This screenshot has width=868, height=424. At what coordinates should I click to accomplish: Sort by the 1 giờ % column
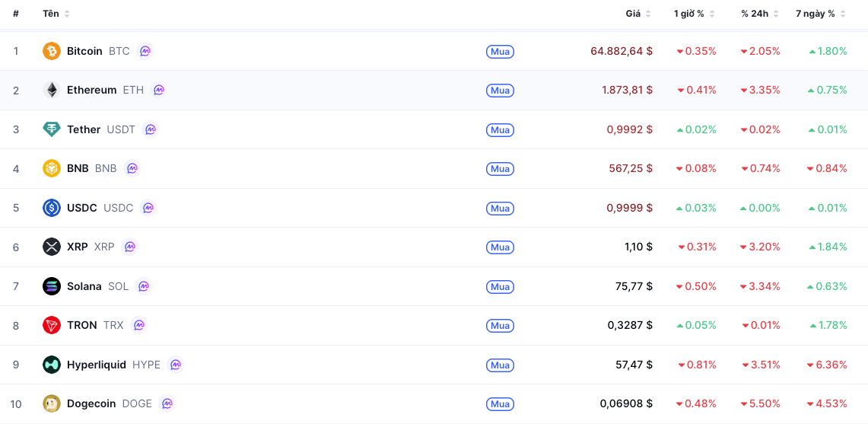click(x=695, y=14)
